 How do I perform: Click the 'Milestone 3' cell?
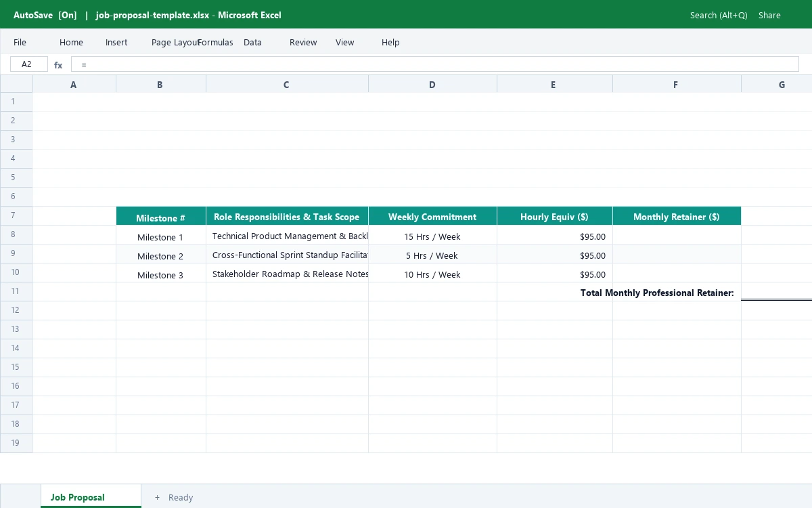click(x=161, y=273)
